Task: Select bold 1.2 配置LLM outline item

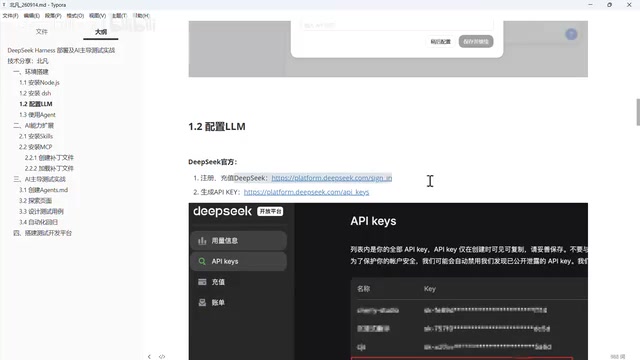Action: (x=36, y=104)
